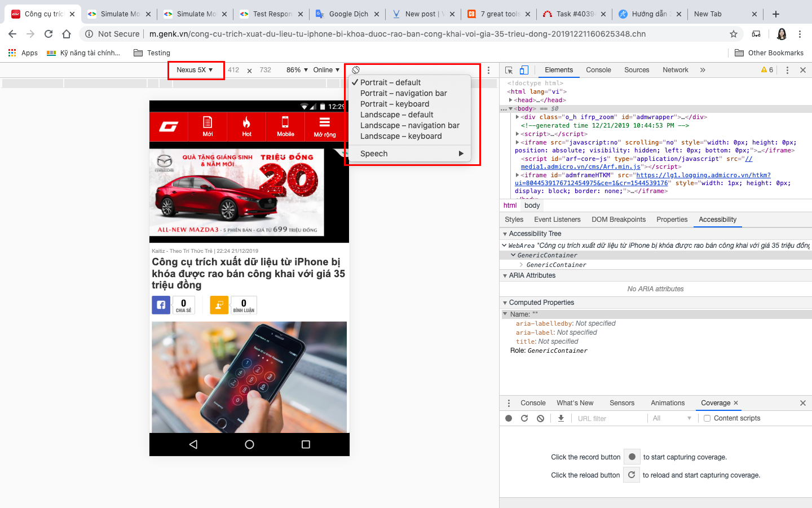Open Chrome's three-dot menu
This screenshot has width=812, height=508.
click(800, 34)
